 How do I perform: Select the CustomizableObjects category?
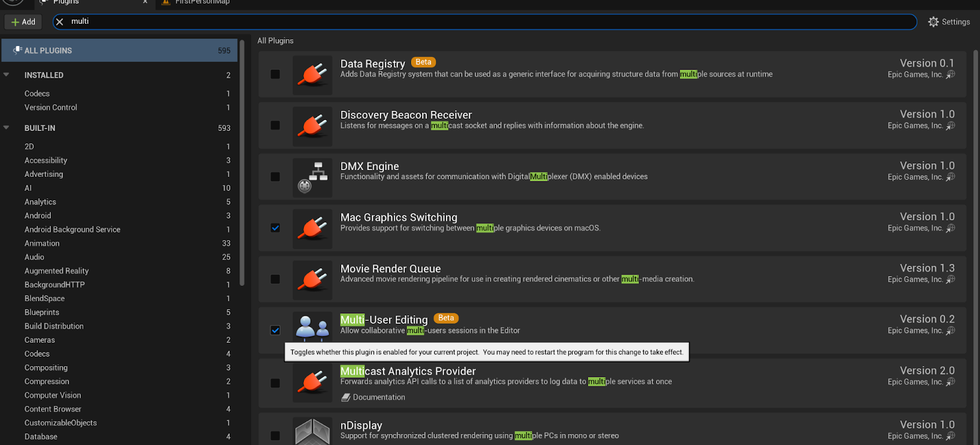(119, 423)
